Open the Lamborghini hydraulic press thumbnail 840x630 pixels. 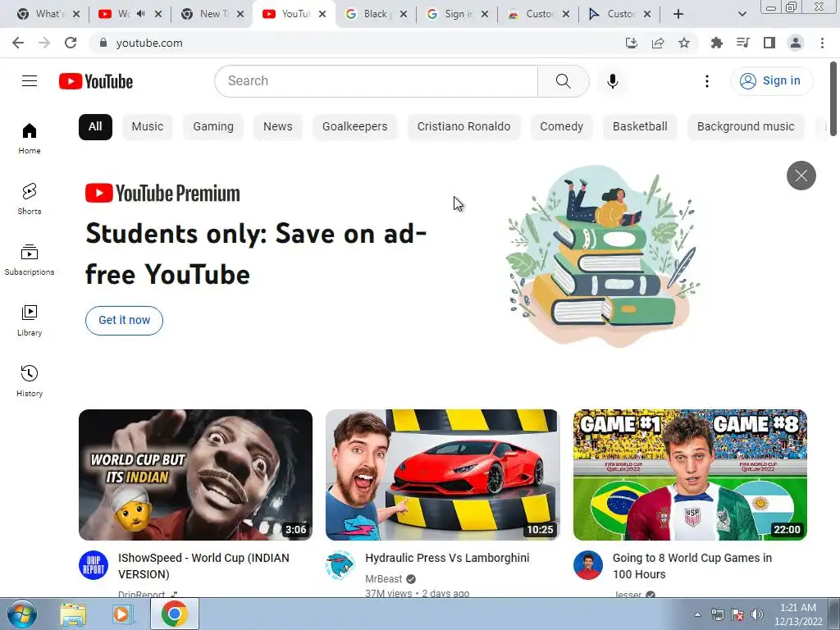pyautogui.click(x=442, y=475)
